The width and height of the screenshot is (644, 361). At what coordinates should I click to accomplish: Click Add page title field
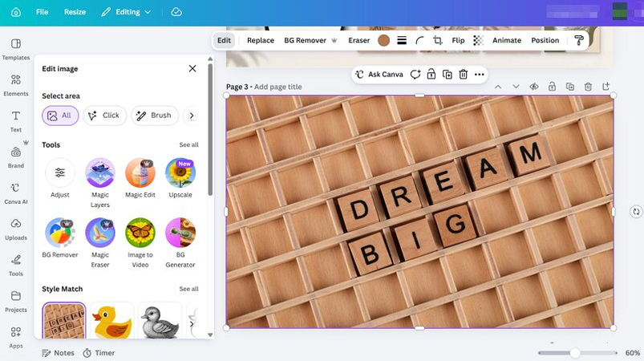click(x=277, y=87)
